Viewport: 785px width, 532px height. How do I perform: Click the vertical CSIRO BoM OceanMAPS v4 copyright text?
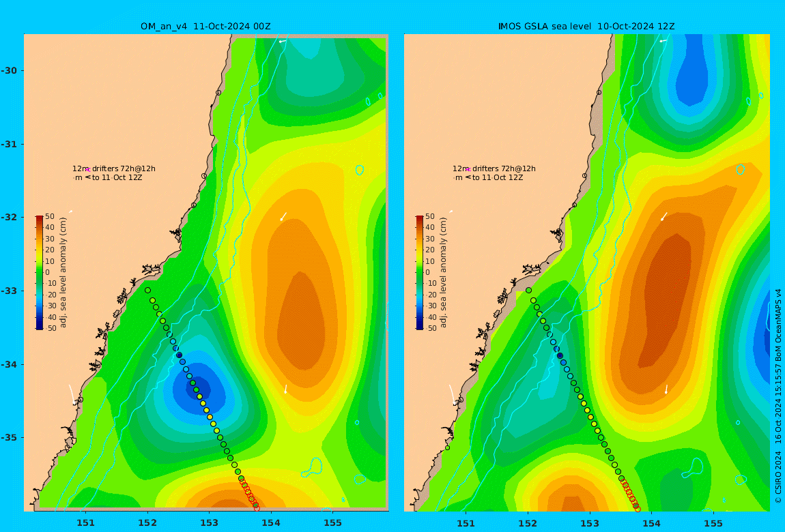coord(778,396)
